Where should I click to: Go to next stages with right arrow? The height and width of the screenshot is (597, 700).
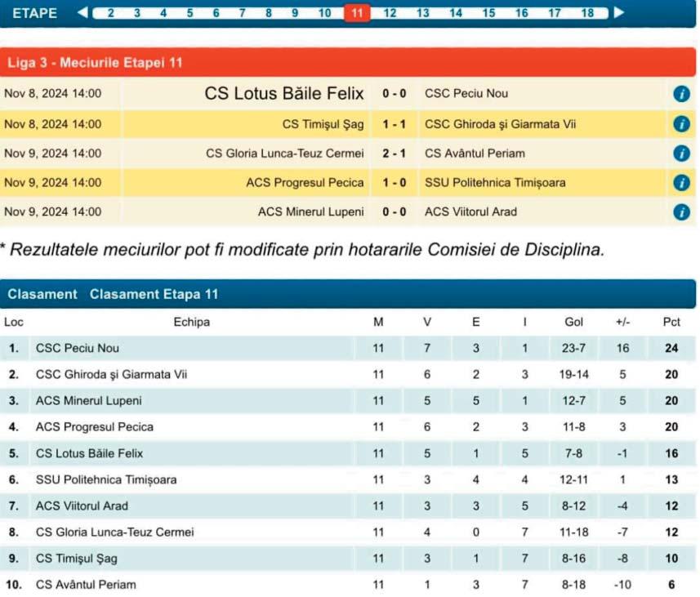coord(619,12)
